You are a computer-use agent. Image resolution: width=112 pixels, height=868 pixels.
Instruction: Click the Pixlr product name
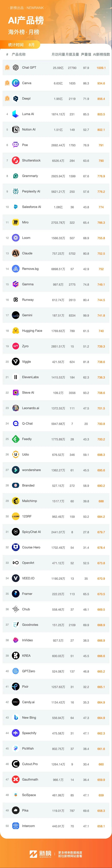25,687
